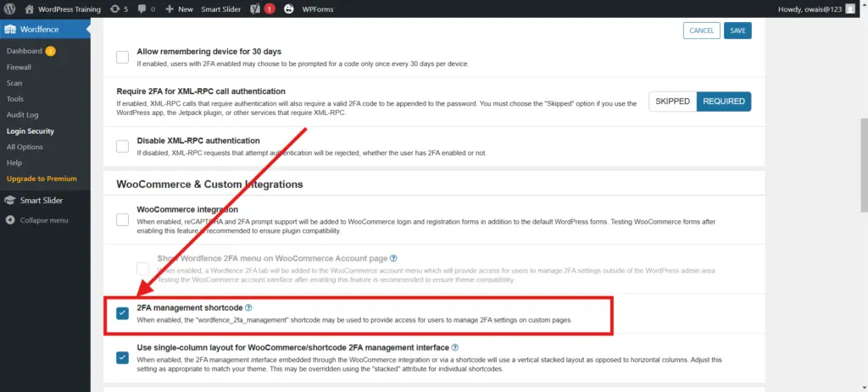Save the login security settings
868x392 pixels.
737,30
